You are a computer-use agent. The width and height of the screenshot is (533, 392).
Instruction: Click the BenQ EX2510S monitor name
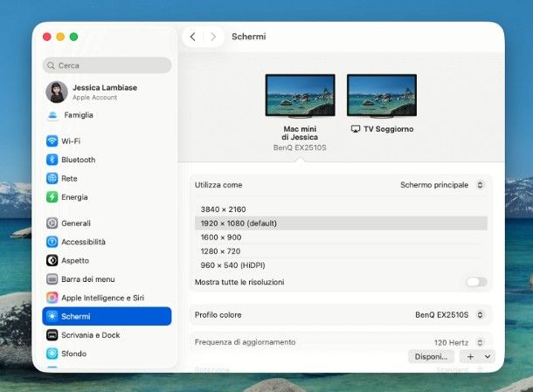click(300, 148)
